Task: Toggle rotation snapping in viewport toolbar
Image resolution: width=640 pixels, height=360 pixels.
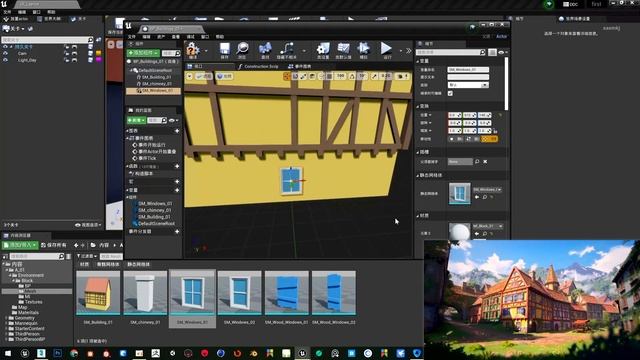Action: pos(351,76)
